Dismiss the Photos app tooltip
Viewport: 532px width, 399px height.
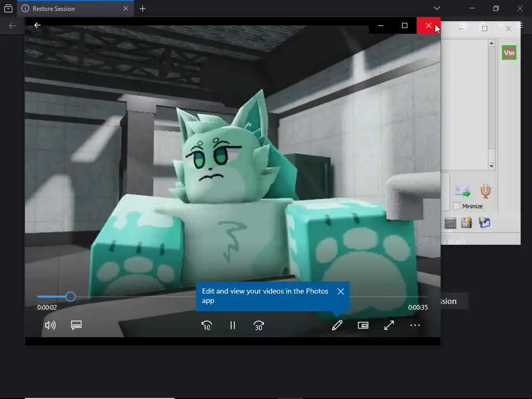point(341,291)
